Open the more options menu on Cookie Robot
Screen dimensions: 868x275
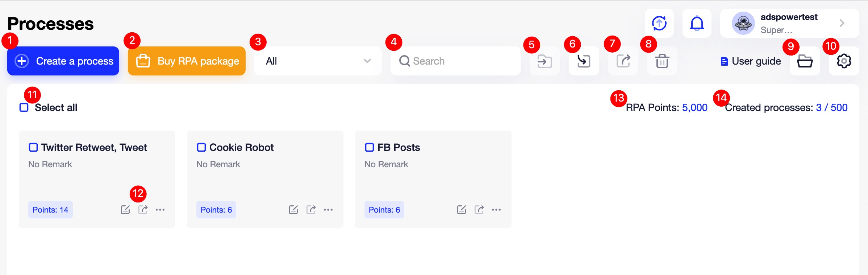(327, 209)
